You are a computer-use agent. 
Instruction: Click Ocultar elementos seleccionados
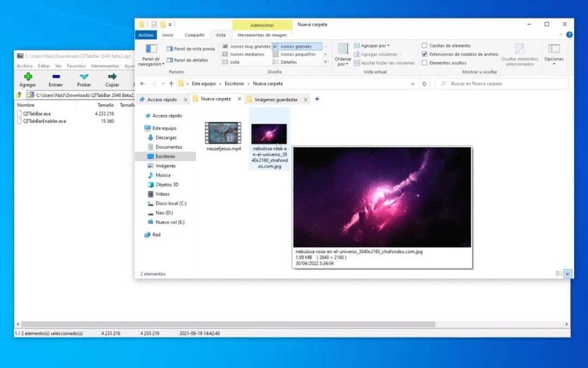pos(519,53)
